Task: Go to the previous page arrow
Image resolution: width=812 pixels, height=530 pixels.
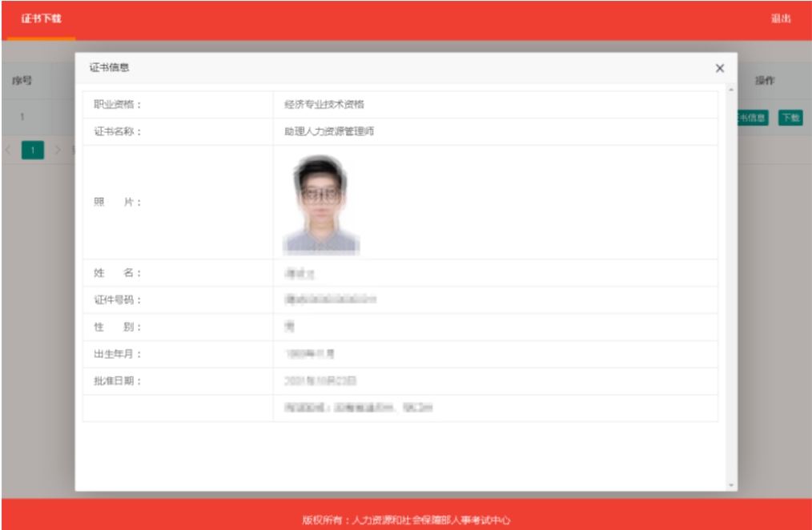Action: pyautogui.click(x=9, y=150)
